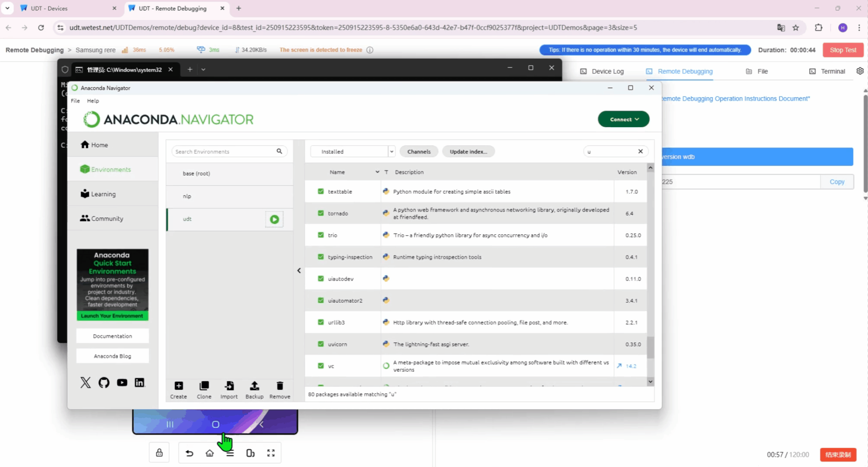
Task: Toggle the uiautomator2 package checkbox
Action: click(x=321, y=300)
